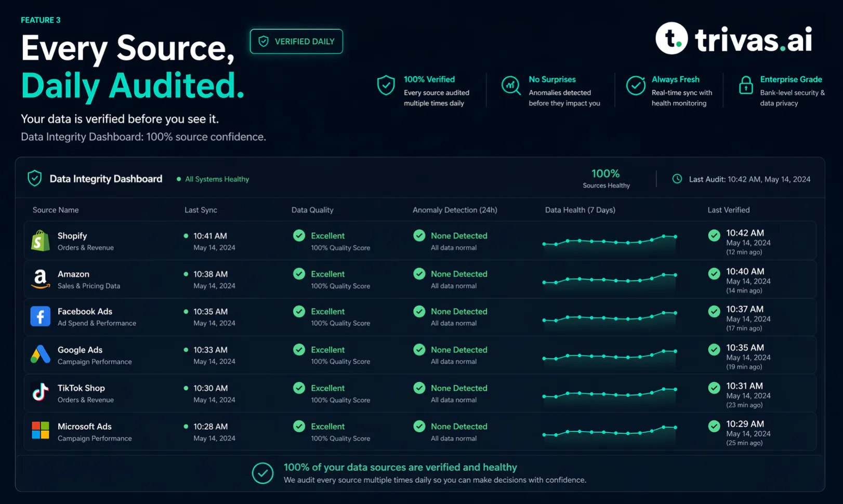This screenshot has width=843, height=504.
Task: Click the Always Fresh checkmark icon
Action: point(636,85)
